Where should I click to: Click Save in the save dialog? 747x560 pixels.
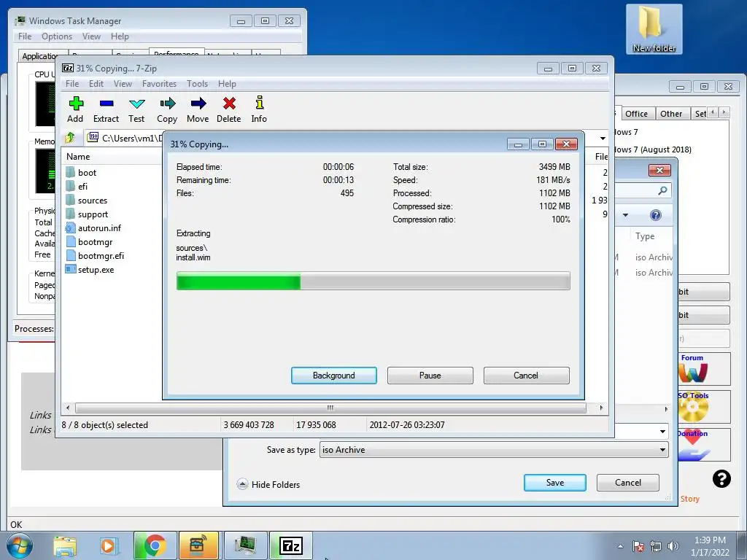(555, 483)
